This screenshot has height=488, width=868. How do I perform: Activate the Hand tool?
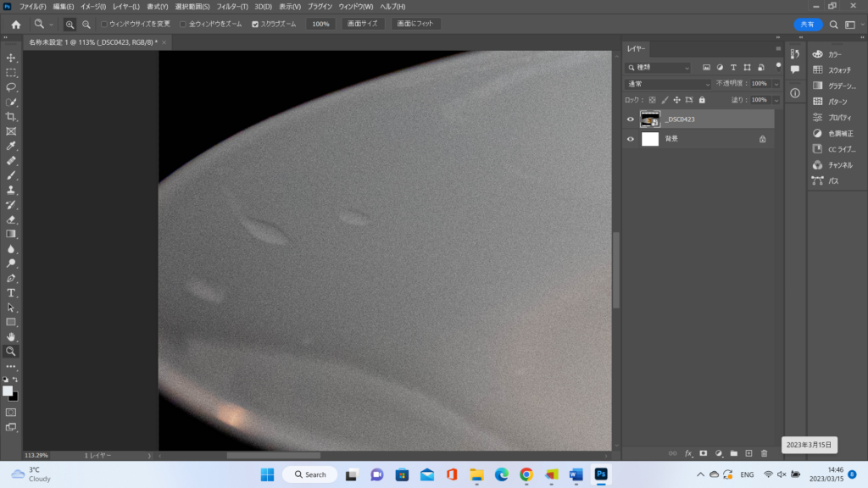(x=11, y=336)
